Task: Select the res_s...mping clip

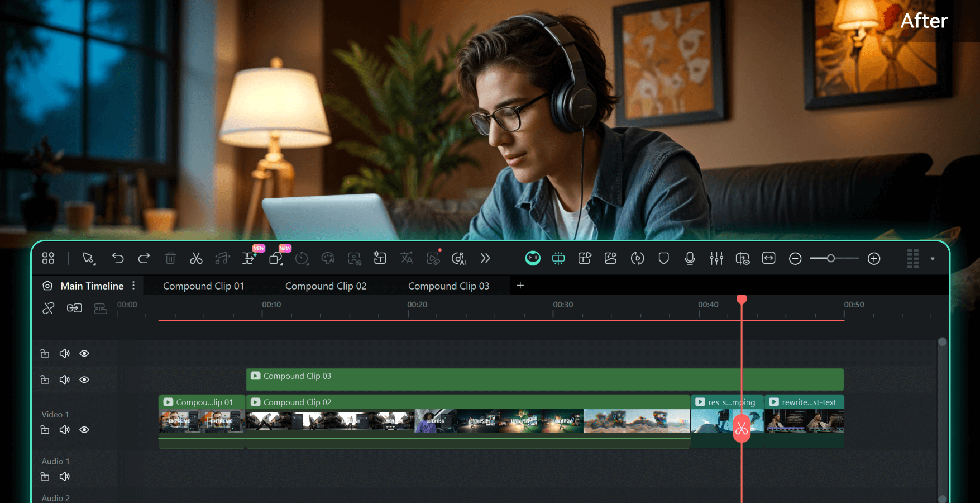Action: click(x=727, y=421)
